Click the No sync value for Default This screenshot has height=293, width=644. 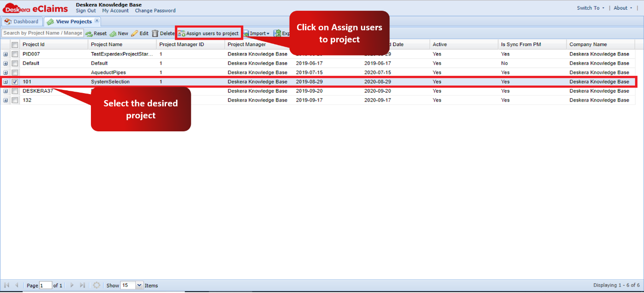click(x=532, y=63)
